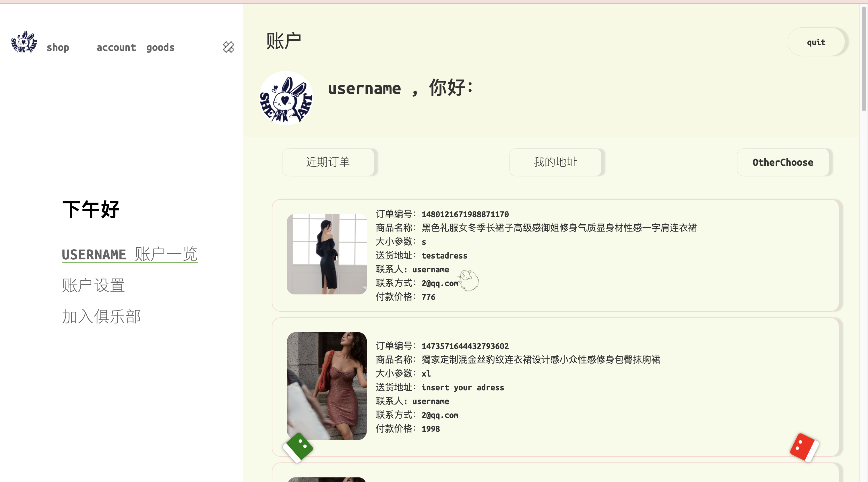Image resolution: width=868 pixels, height=482 pixels.
Task: Click the green dice icon
Action: click(298, 447)
